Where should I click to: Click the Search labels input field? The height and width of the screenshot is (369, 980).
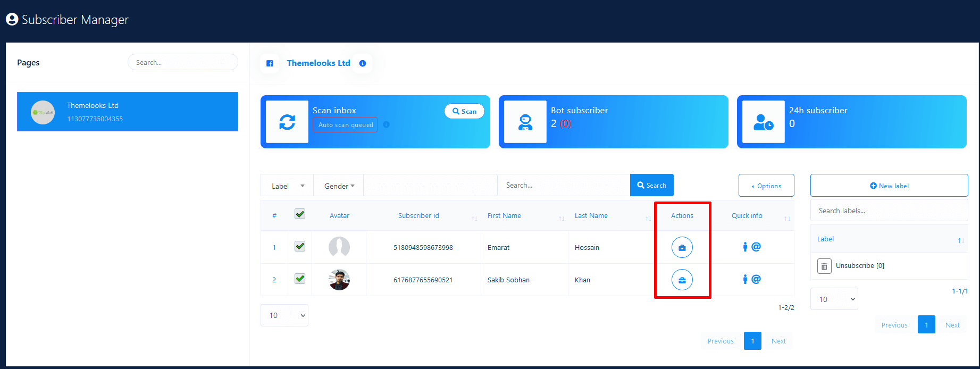click(889, 211)
